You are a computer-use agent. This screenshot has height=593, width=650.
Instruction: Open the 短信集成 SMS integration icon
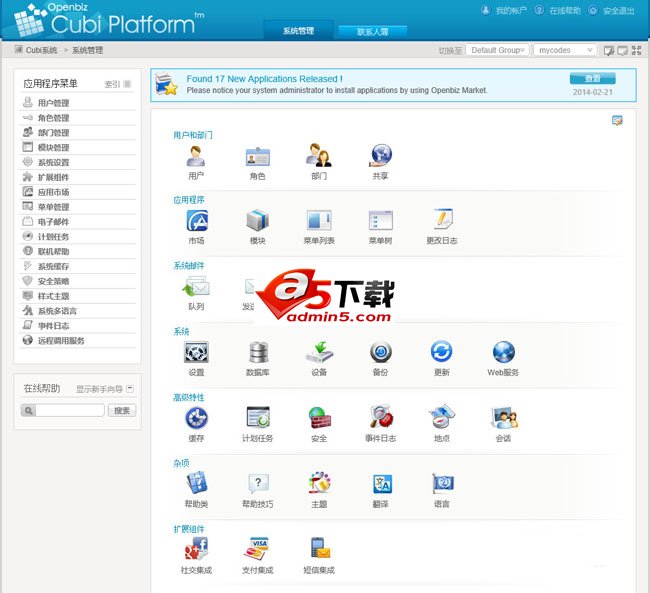320,548
